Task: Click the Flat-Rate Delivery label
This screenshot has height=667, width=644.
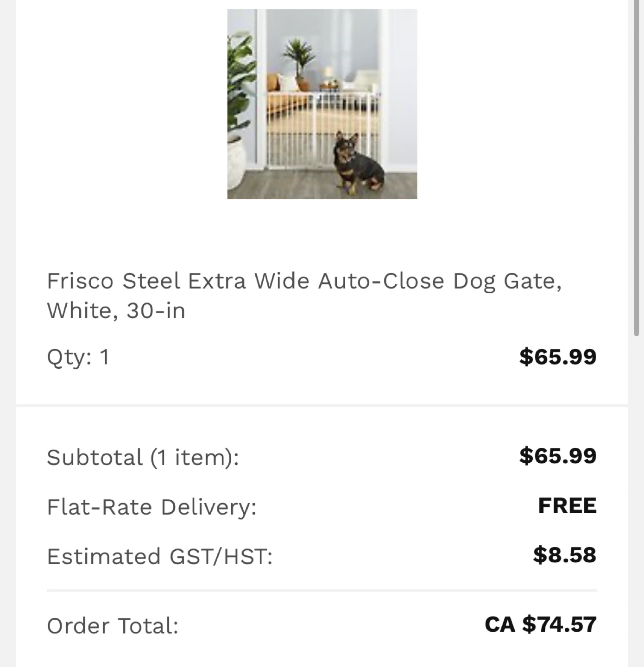Action: click(x=152, y=507)
